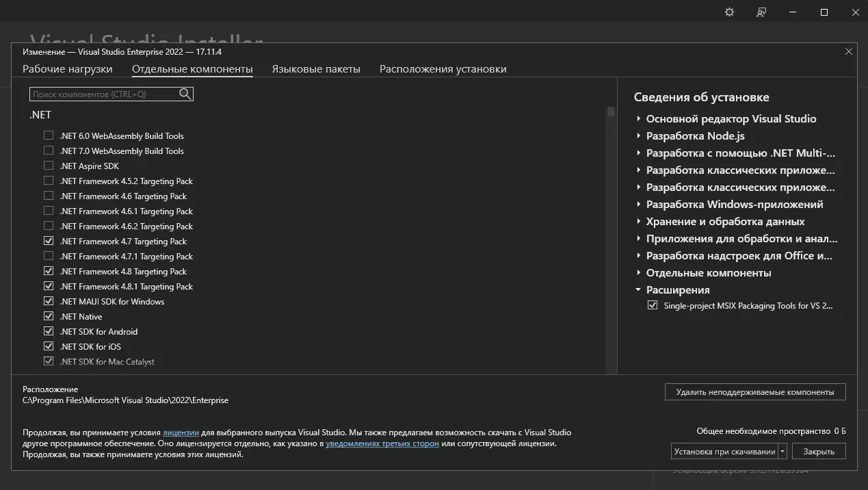The width and height of the screenshot is (868, 490).
Task: Check .NET 6.0 WebAssembly Build Tools
Action: pos(49,135)
